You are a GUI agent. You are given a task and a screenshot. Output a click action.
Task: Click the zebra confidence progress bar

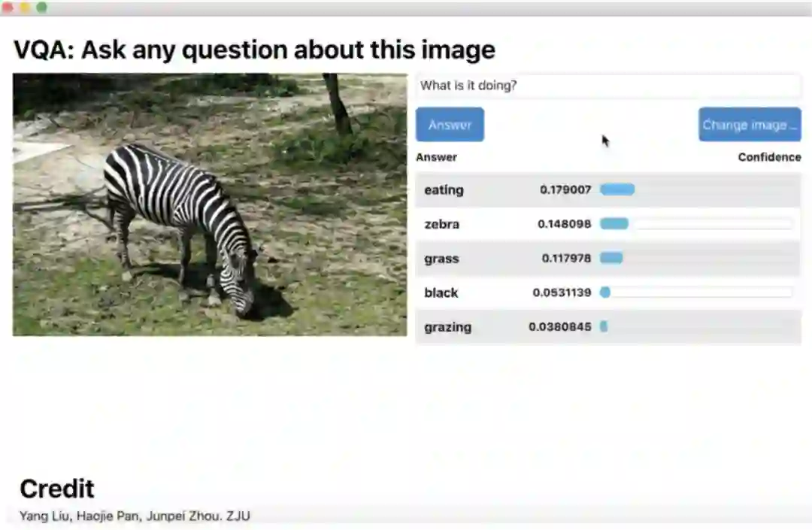click(x=696, y=223)
